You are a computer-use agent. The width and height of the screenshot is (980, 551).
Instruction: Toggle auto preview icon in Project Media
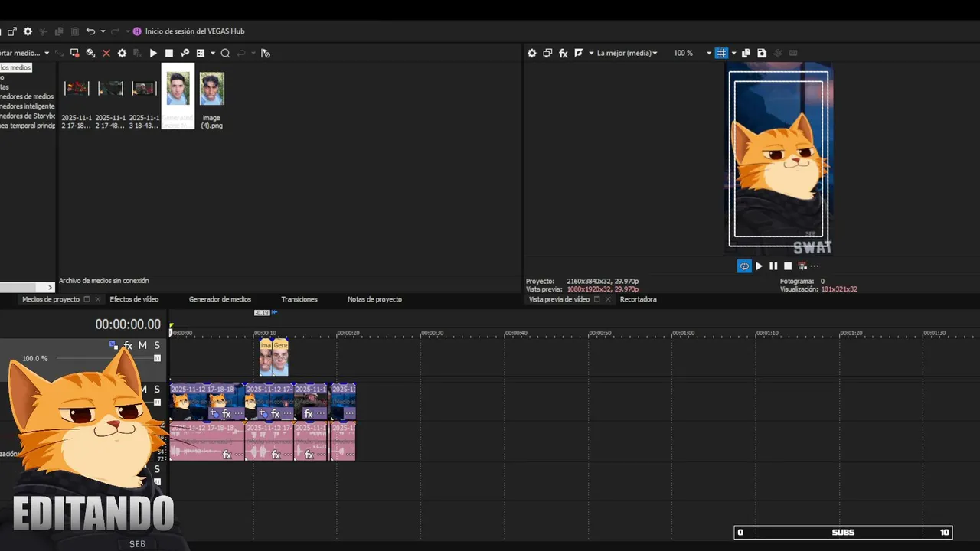tap(185, 53)
